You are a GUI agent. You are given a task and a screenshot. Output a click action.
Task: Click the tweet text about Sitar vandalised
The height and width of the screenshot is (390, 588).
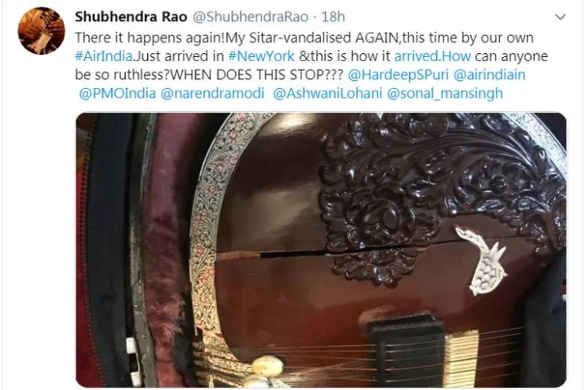[304, 38]
